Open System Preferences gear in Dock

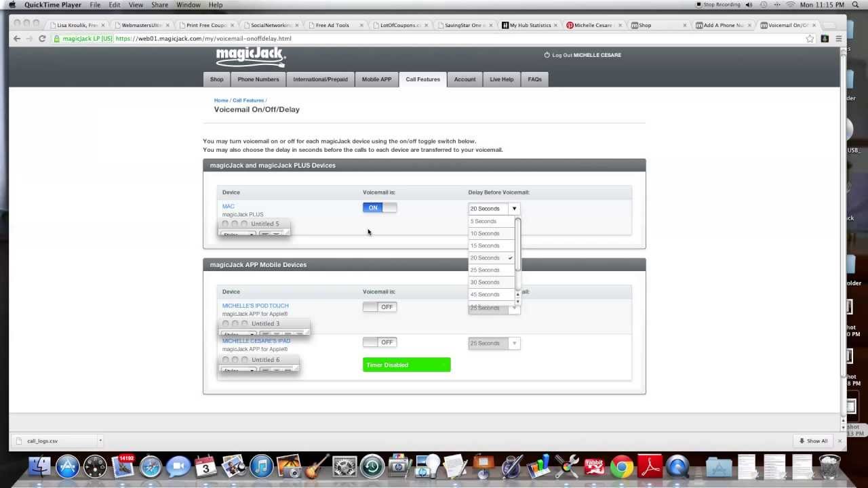(344, 467)
